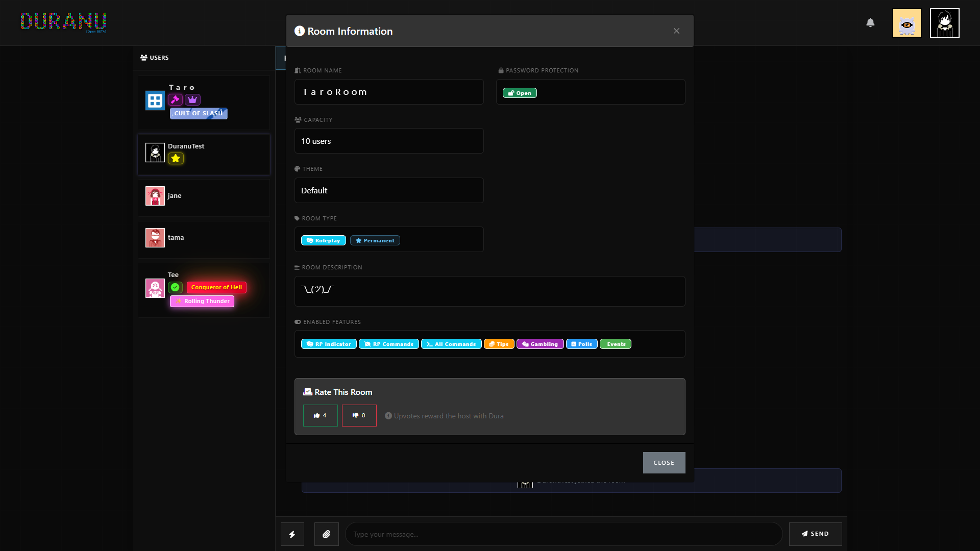Screen dimensions: 980x551
Task: Open the cat avatar profile at top right
Action: pyautogui.click(x=906, y=23)
